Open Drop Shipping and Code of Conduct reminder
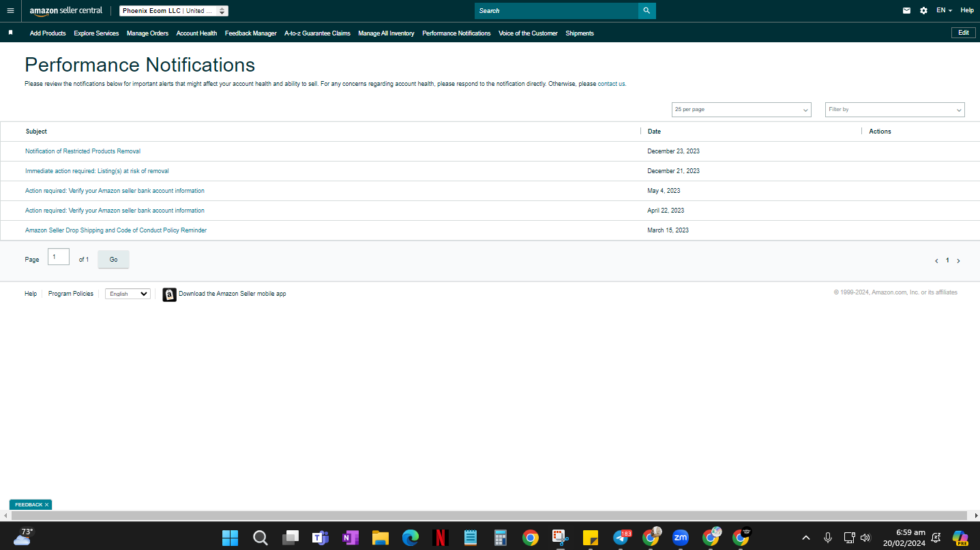This screenshot has height=550, width=980. 116,230
